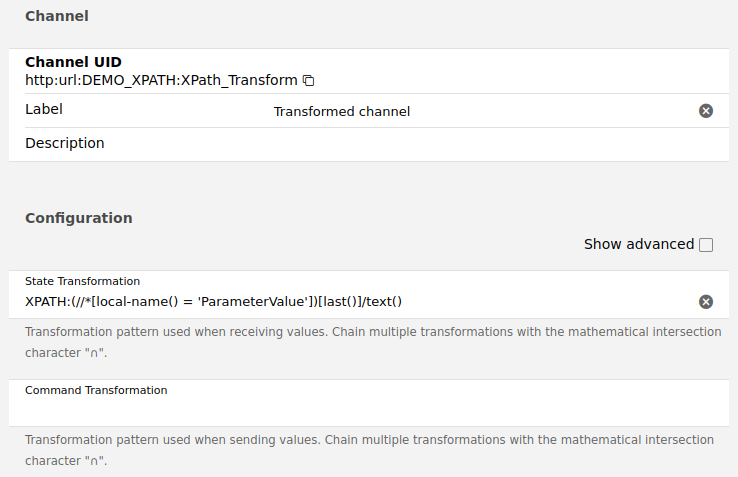Clear the Label field value
This screenshot has height=477, width=738.
pos(706,111)
